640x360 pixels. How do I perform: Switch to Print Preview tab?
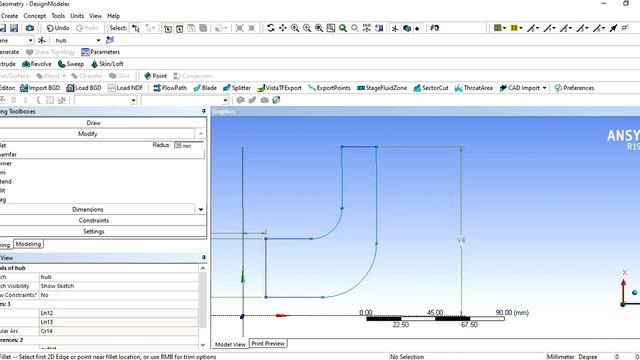(268, 344)
